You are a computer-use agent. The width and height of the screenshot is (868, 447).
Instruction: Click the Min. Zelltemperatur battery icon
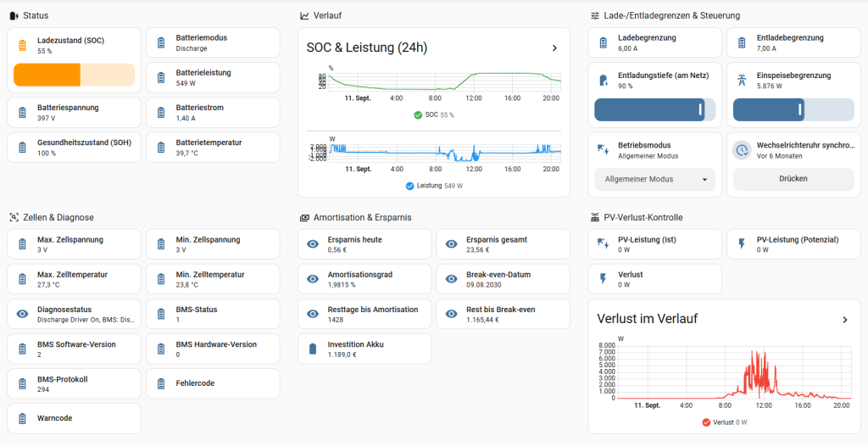click(x=161, y=279)
